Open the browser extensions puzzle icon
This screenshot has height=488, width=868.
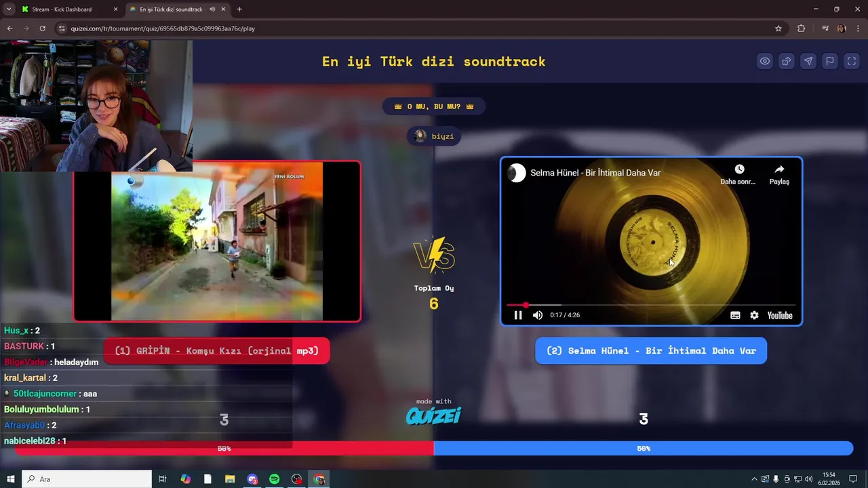tap(802, 28)
